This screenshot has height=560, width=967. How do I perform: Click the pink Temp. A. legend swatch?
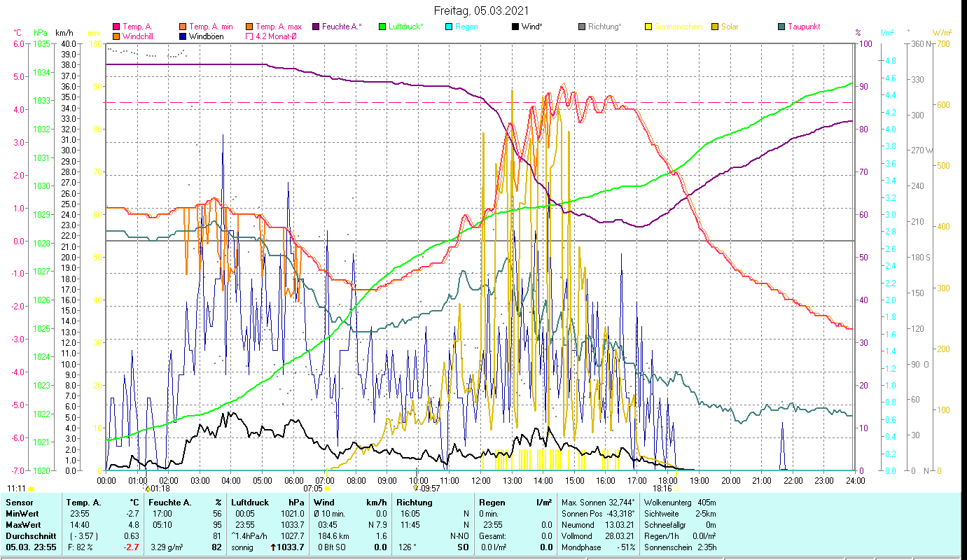pyautogui.click(x=116, y=27)
